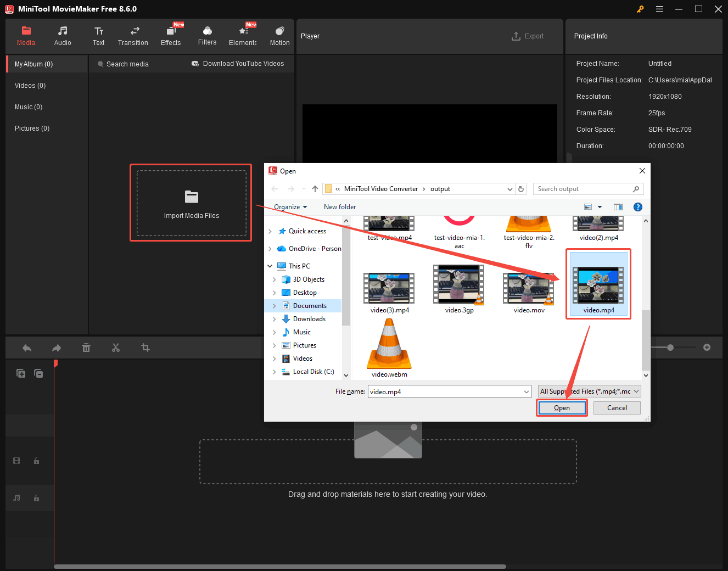The width and height of the screenshot is (728, 571).
Task: Expand OneDrive - Personal node
Action: tap(270, 249)
